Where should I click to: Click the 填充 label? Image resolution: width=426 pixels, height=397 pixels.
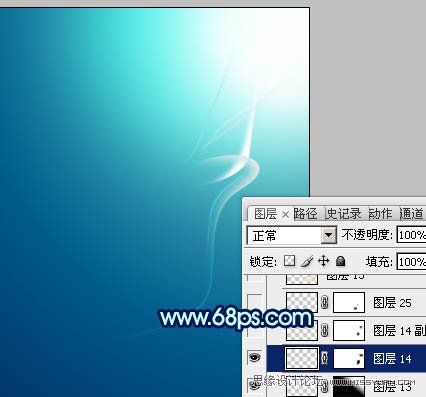point(379,262)
